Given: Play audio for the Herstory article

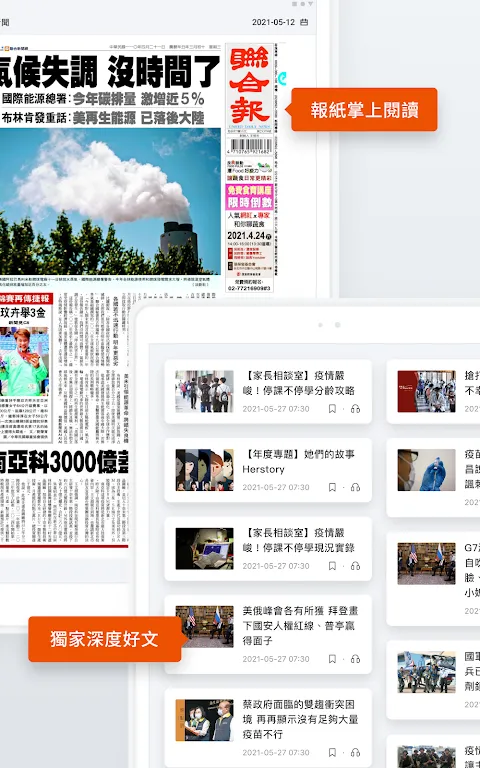Looking at the screenshot, I should (356, 487).
